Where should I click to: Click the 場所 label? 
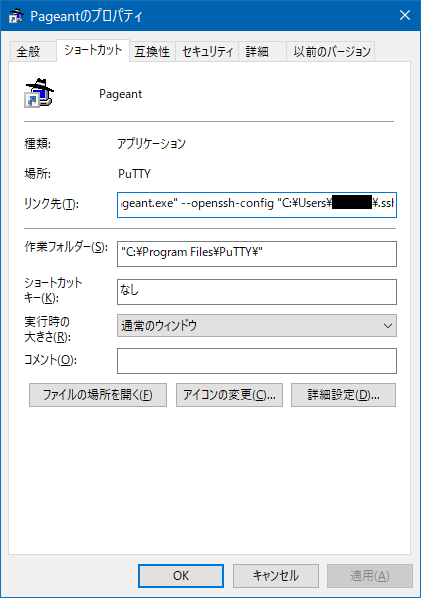pos(37,174)
